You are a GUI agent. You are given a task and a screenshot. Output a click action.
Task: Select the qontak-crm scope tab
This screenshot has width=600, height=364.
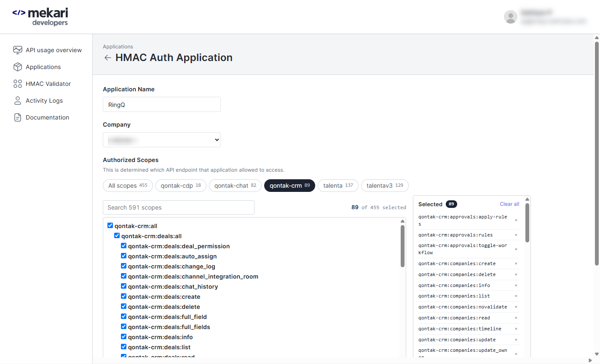pos(289,186)
